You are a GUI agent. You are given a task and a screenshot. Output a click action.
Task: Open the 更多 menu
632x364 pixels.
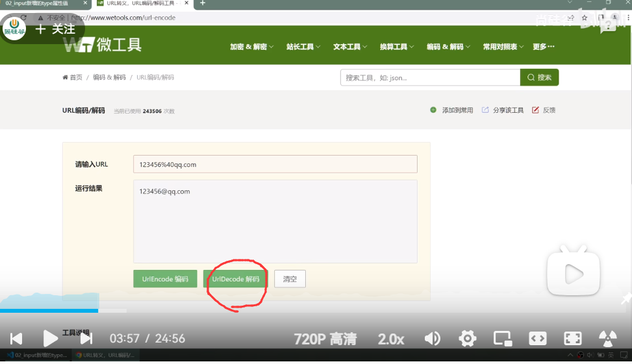point(543,47)
